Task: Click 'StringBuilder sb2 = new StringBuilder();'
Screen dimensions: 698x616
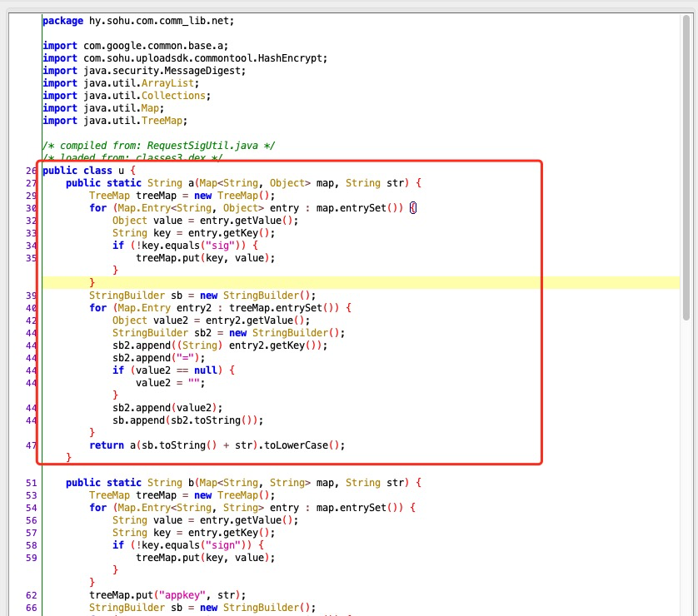Action: [x=228, y=333]
